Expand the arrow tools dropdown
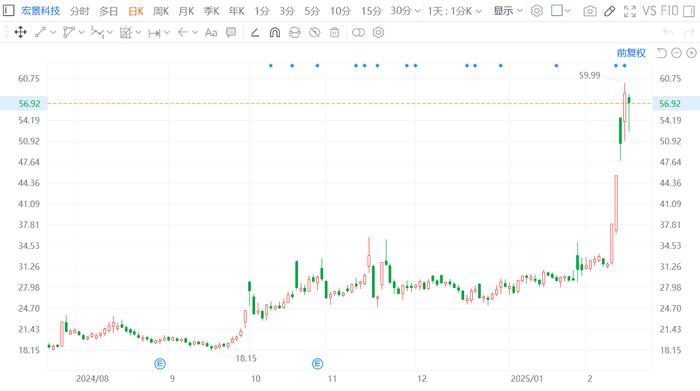This screenshot has width=700, height=391. (x=195, y=32)
